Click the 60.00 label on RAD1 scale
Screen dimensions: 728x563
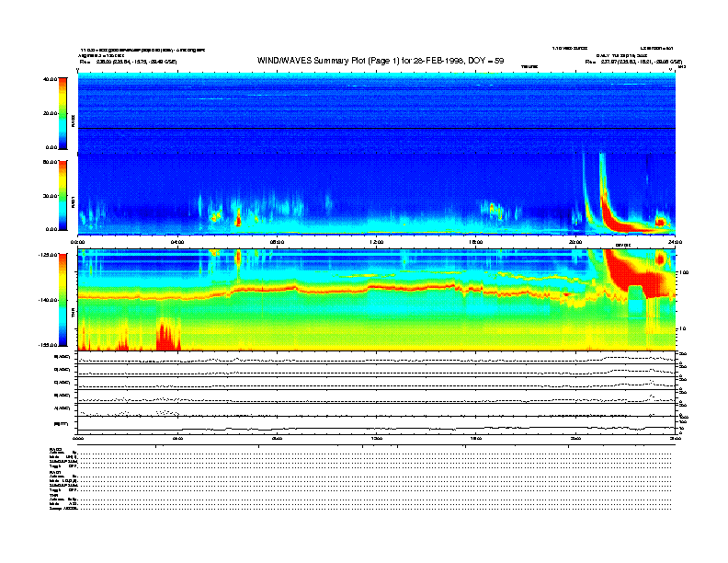pyautogui.click(x=50, y=162)
